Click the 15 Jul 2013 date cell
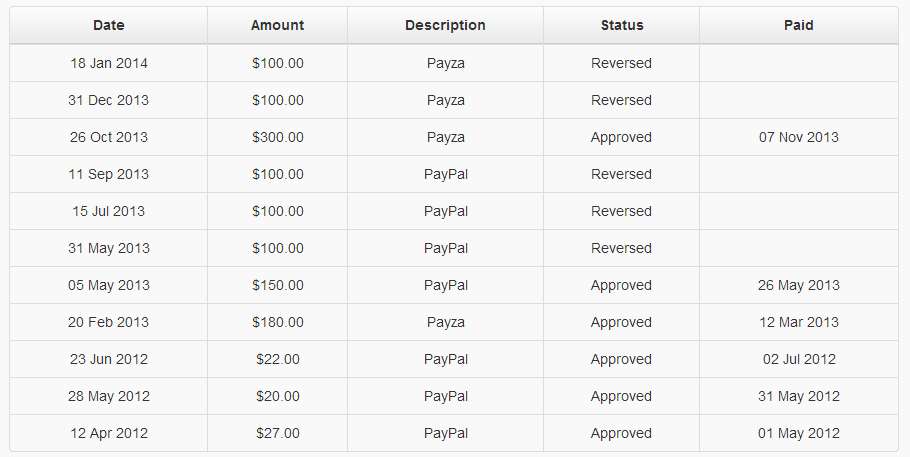 [109, 211]
